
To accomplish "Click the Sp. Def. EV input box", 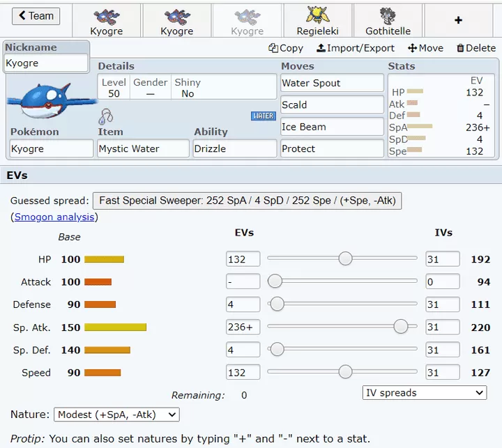I will 243,350.
